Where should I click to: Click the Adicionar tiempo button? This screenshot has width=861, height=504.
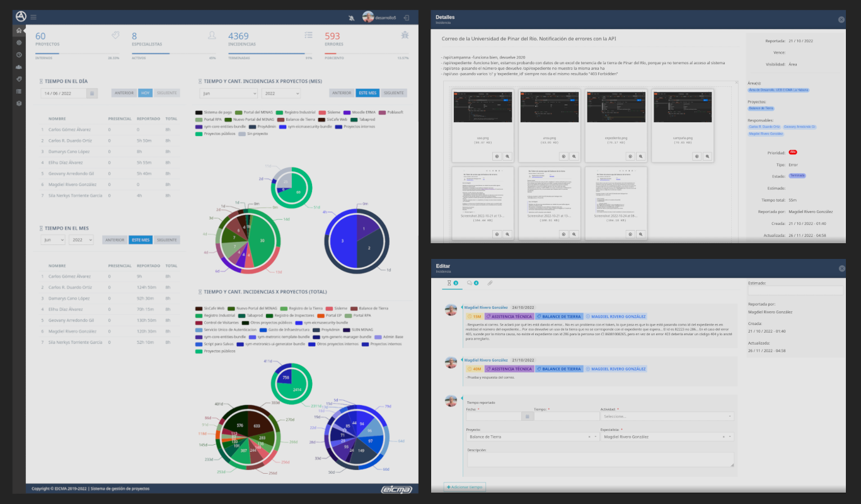click(x=465, y=487)
